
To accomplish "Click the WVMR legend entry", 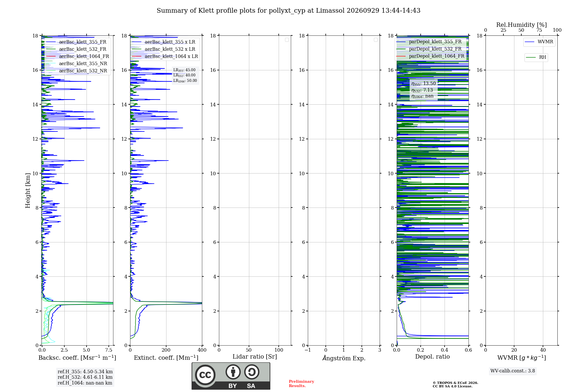I will coord(539,42).
